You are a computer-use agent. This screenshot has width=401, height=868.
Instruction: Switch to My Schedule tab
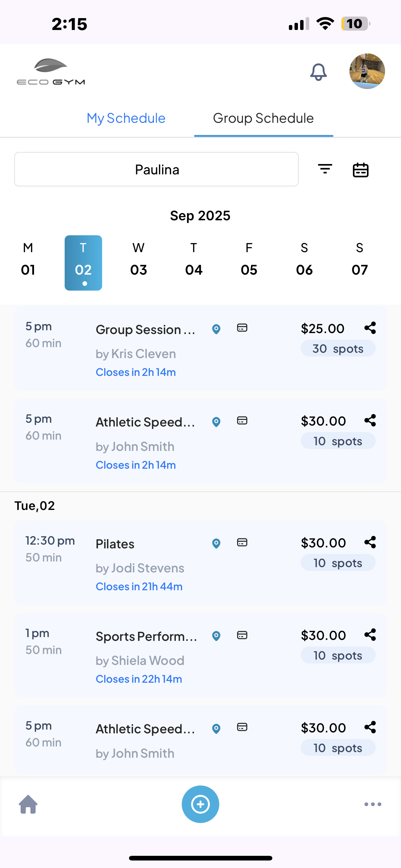126,118
